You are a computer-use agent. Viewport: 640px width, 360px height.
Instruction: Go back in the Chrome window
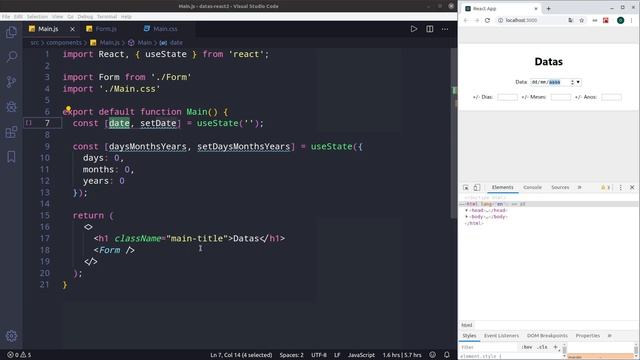coord(466,20)
